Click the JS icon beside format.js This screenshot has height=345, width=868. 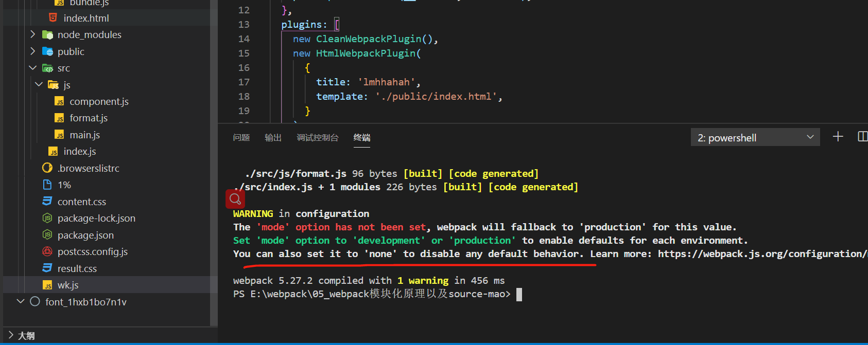click(59, 118)
